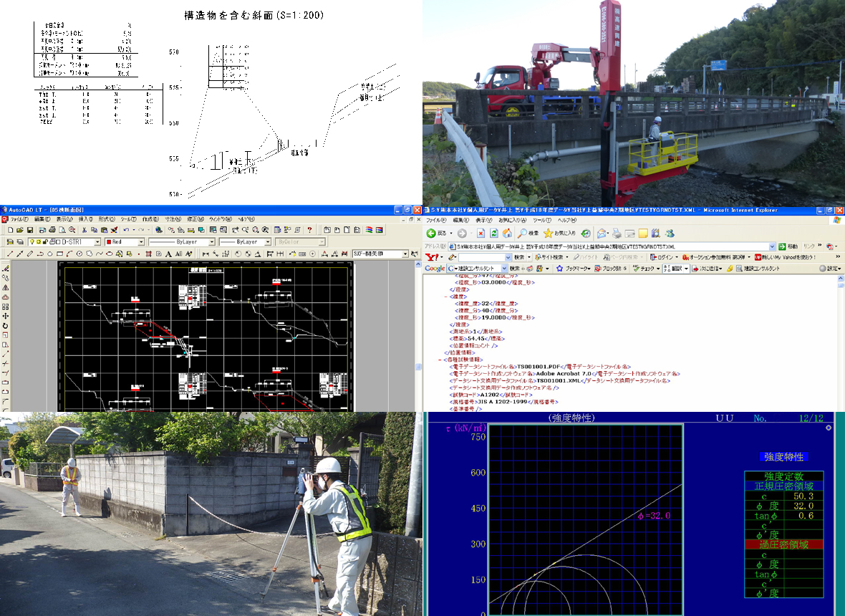Toggle the layer lock icon in AutoCAD

pos(45,242)
